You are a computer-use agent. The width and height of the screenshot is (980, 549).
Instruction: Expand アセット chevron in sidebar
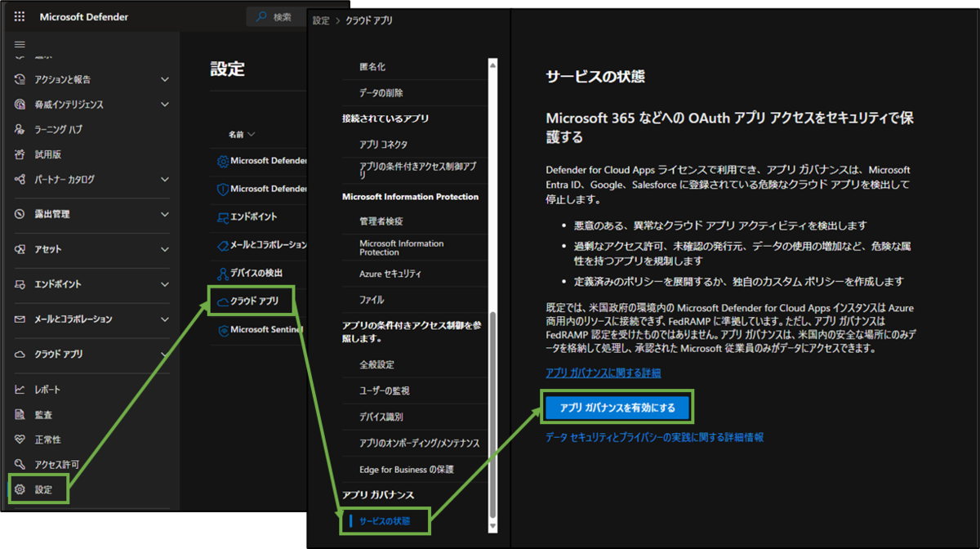point(165,249)
